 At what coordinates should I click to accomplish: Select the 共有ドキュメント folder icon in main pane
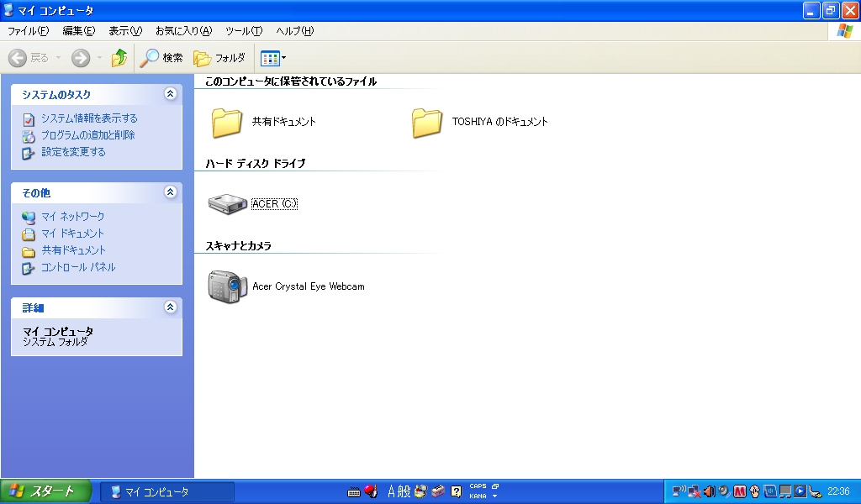227,123
